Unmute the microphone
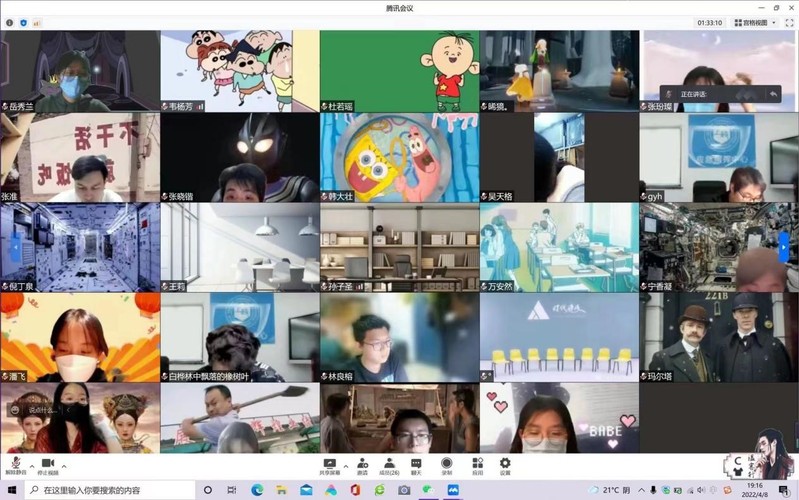Image resolution: width=799 pixels, height=500 pixels. click(15, 464)
